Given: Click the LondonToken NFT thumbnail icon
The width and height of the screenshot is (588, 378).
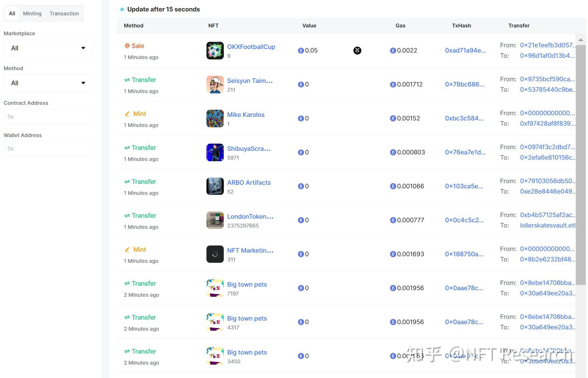Looking at the screenshot, I should [x=215, y=220].
